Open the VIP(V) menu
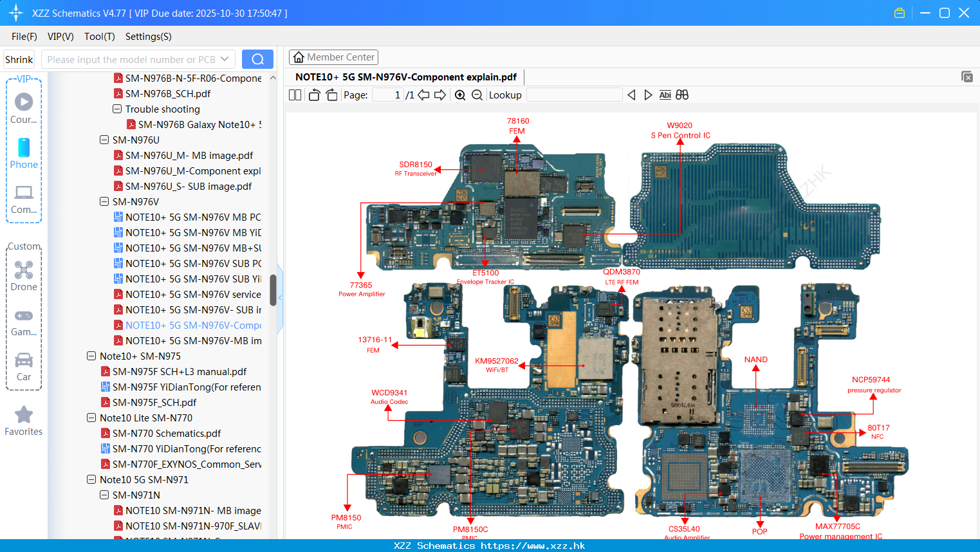The image size is (980, 552). point(60,37)
